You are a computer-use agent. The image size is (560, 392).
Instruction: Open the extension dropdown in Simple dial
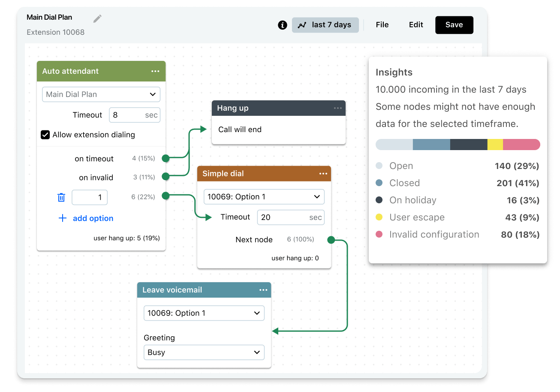264,196
